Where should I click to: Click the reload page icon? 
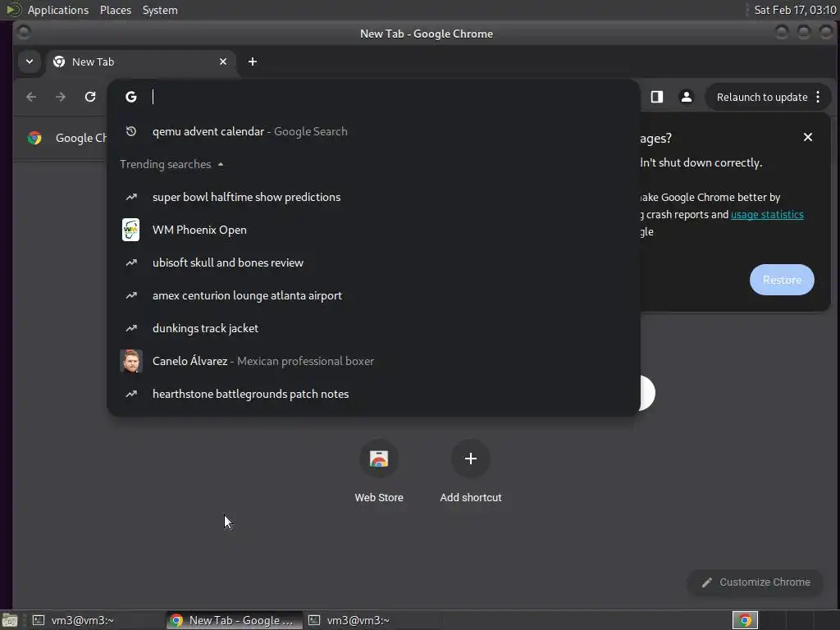pyautogui.click(x=90, y=97)
